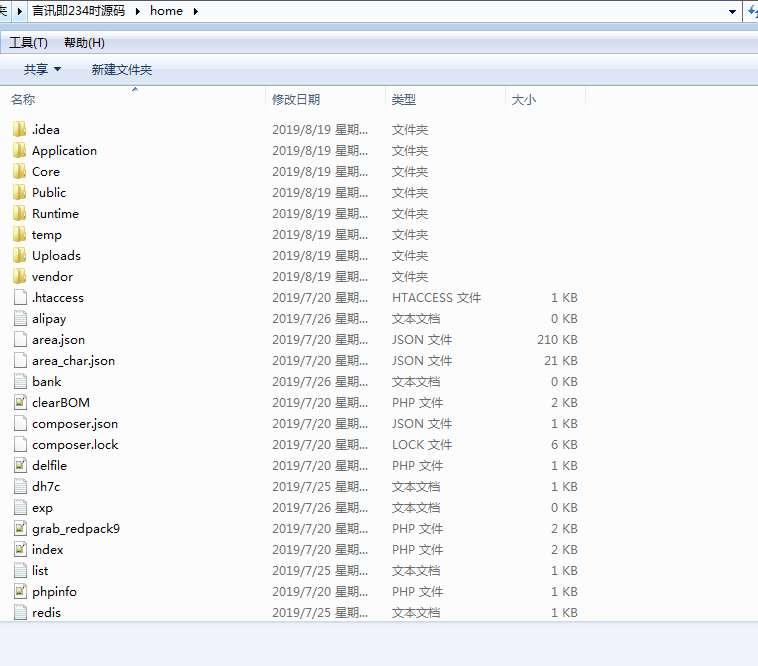Image resolution: width=758 pixels, height=666 pixels.
Task: Click the area.json file icon
Action: pos(20,340)
